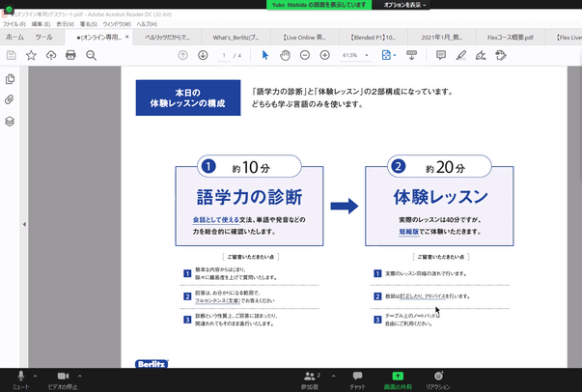Click the Save file icon in Acrobat toolbar
Screen dimensions: 582x392
click(x=12, y=55)
